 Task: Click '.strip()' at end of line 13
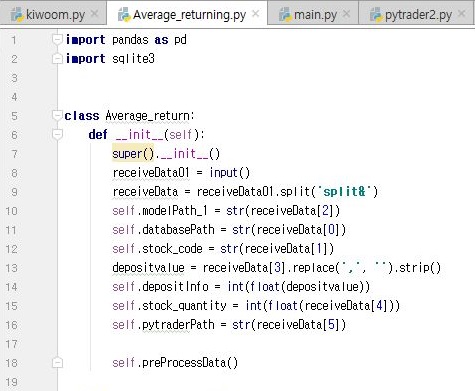click(418, 268)
